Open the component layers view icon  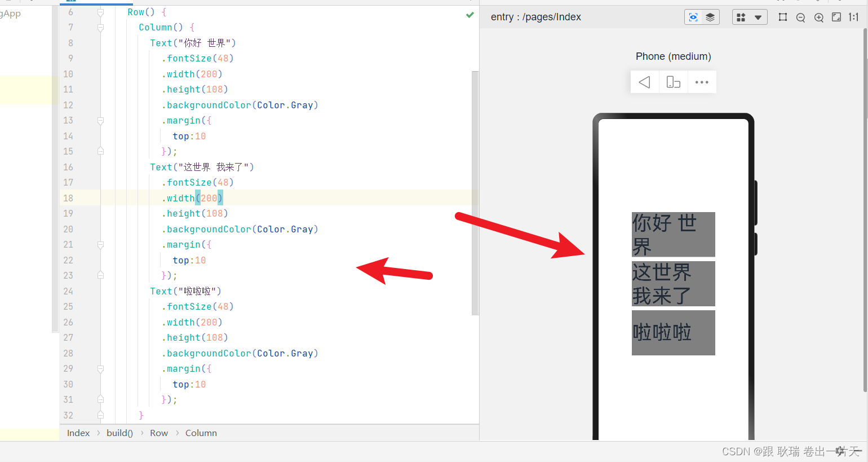click(710, 17)
